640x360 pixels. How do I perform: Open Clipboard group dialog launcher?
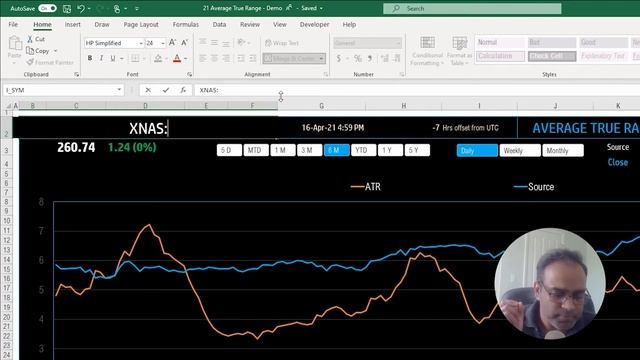pos(76,75)
